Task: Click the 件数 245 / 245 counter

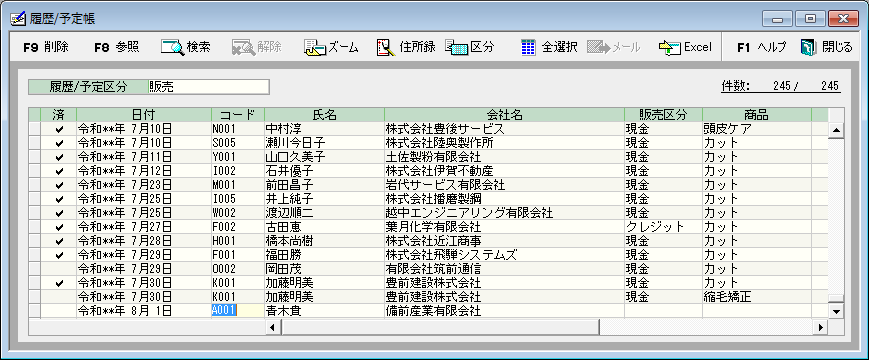Action: point(780,86)
